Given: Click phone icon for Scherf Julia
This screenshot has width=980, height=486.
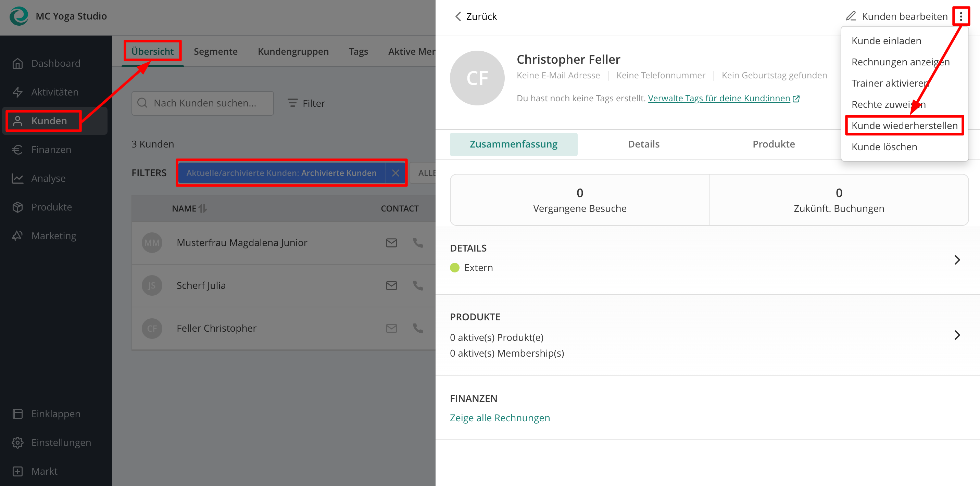Looking at the screenshot, I should (x=418, y=285).
